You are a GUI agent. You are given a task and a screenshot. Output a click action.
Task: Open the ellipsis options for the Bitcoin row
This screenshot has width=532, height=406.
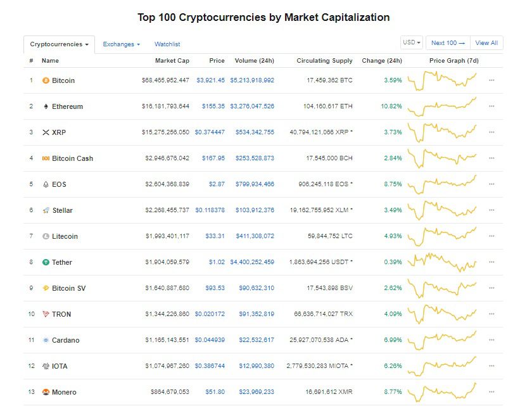click(491, 80)
